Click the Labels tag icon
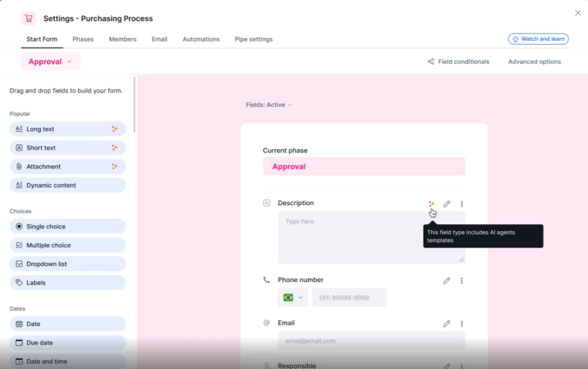Viewport: 588px width, 369px height. (19, 283)
